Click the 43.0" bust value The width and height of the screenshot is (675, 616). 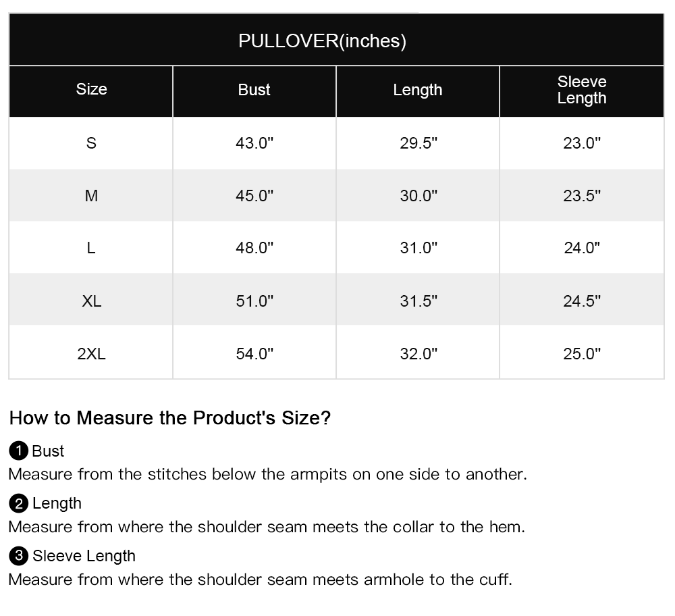tap(254, 143)
